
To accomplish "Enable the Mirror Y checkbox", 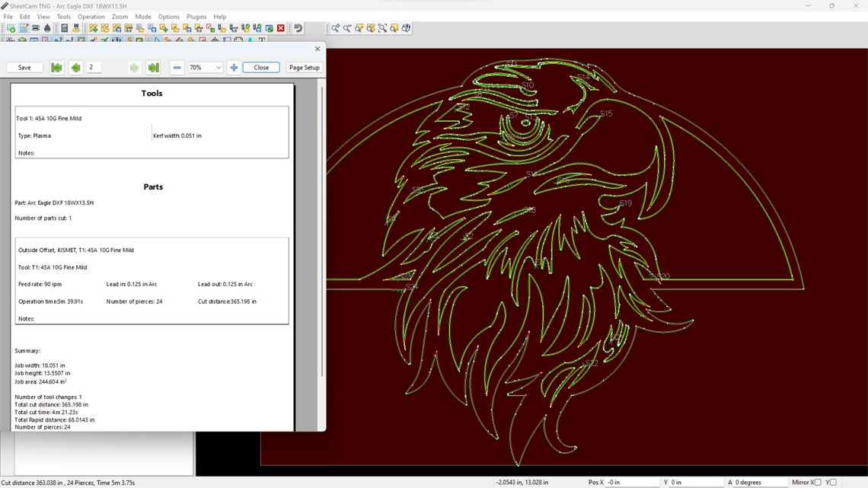I will [834, 482].
